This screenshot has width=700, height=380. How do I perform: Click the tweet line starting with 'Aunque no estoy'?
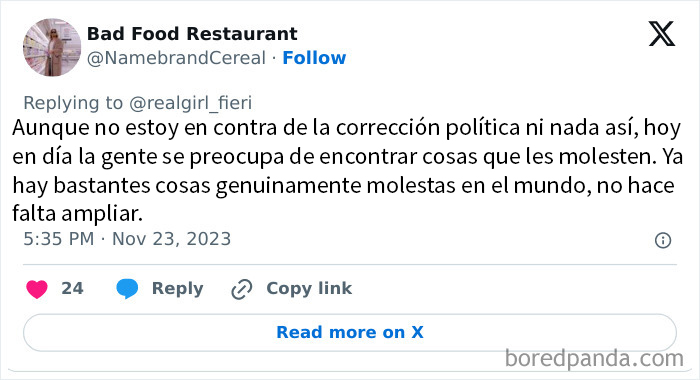click(346, 128)
